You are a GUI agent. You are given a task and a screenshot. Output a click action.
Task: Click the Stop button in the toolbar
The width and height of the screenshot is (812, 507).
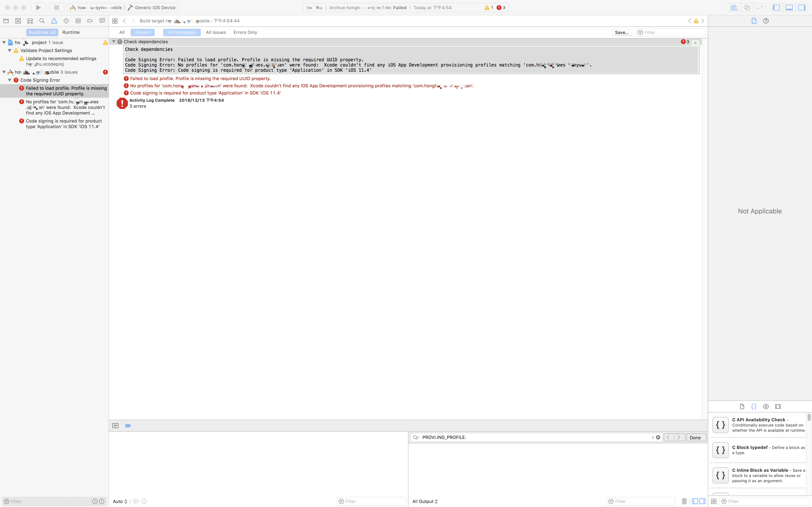click(x=56, y=7)
